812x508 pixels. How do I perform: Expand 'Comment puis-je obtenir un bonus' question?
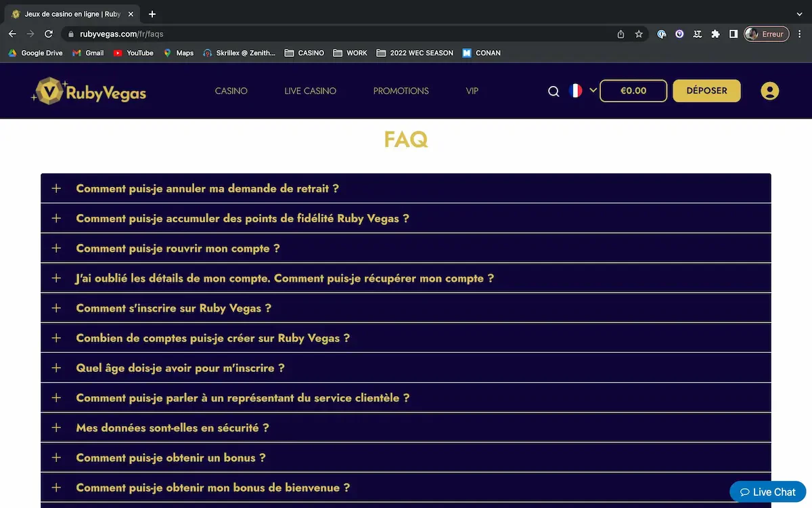(x=171, y=458)
